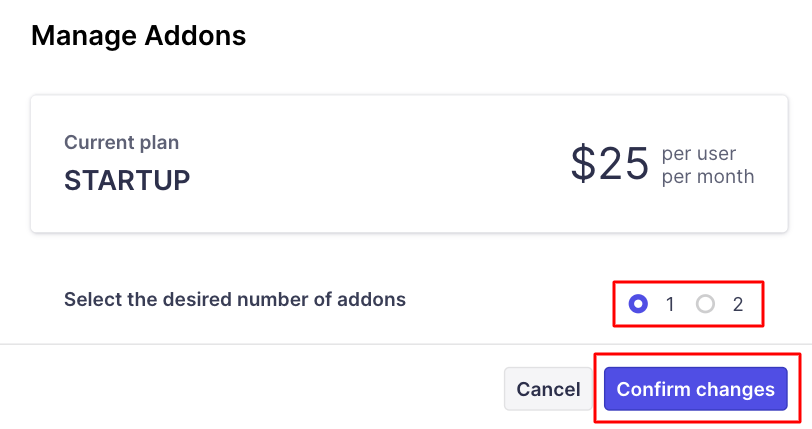Click the "1" radio option label
The image size is (812, 429).
tap(669, 305)
